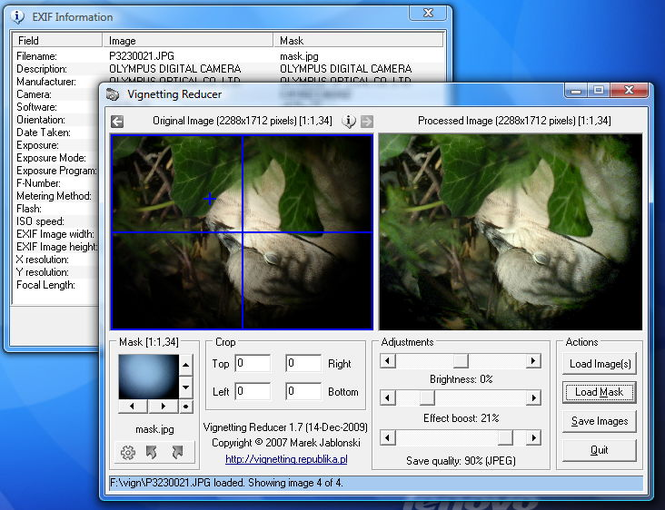Shift mask right with right arrow
The width and height of the screenshot is (665, 510).
[163, 407]
